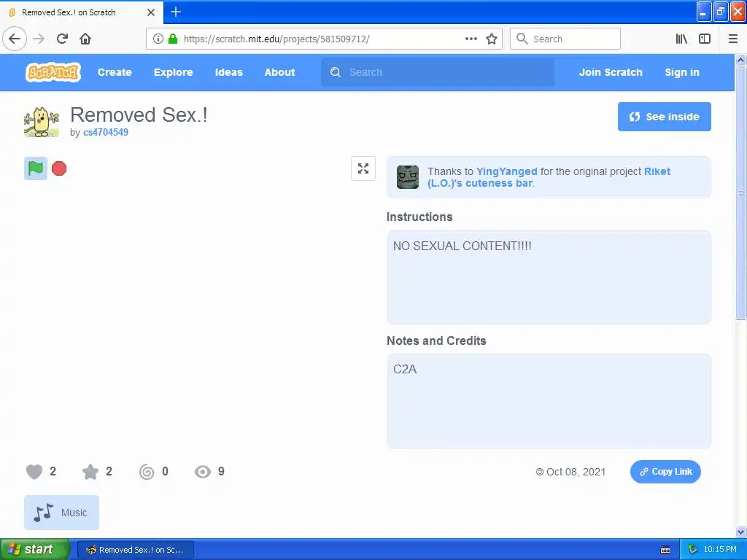Click the project author avatar thumbnail
The width and height of the screenshot is (747, 560).
42,122
